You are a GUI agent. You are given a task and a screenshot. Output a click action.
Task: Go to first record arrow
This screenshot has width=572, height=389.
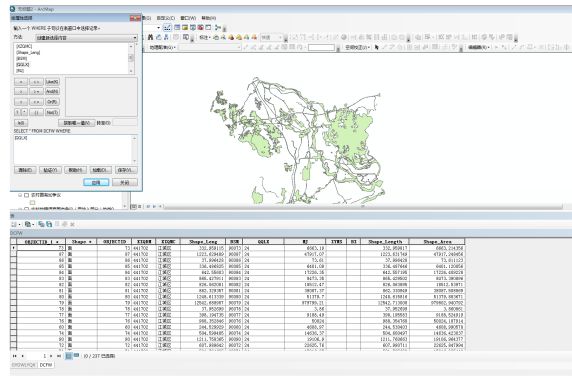point(15,356)
